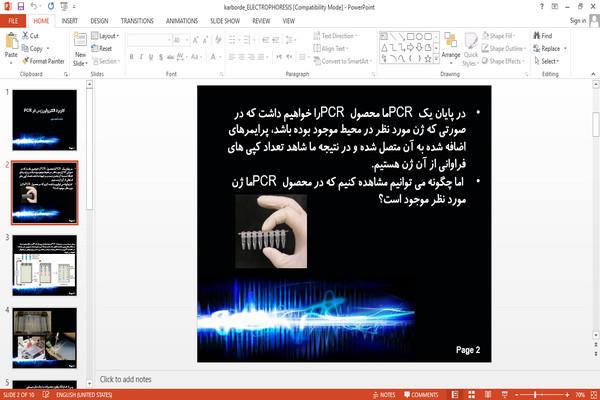
Task: Open the font name combo box
Action: point(149,40)
